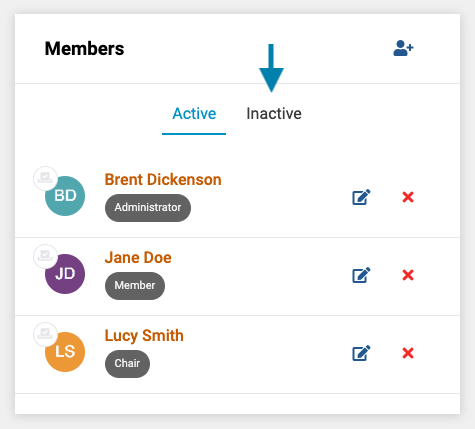The width and height of the screenshot is (475, 429).
Task: Open Lucy Smith's profile link
Action: [x=144, y=335]
